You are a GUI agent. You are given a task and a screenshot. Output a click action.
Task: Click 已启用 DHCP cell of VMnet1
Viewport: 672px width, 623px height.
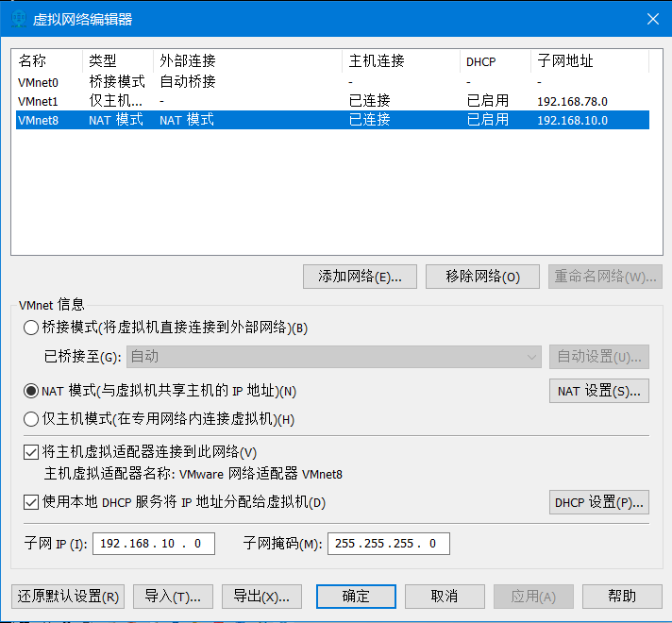pyautogui.click(x=488, y=101)
